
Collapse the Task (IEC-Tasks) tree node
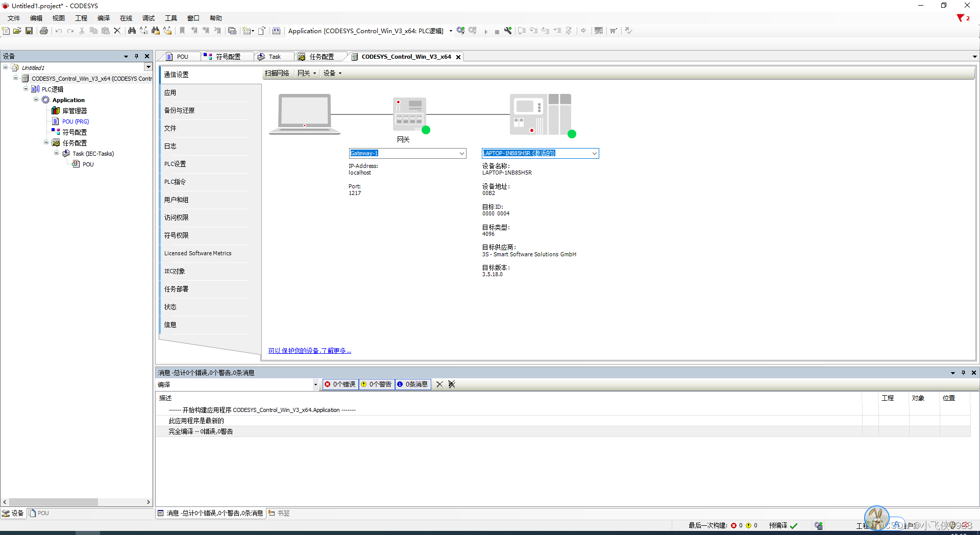point(57,153)
